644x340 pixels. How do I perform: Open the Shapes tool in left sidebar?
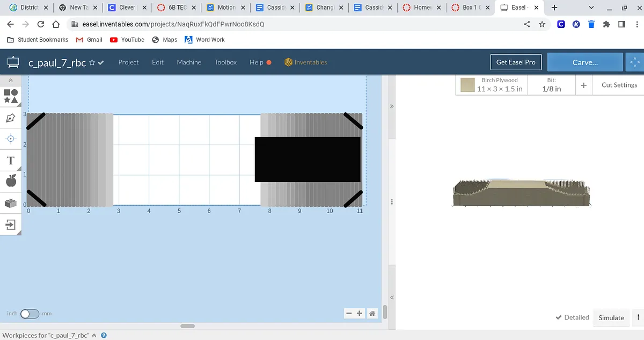[x=11, y=96]
